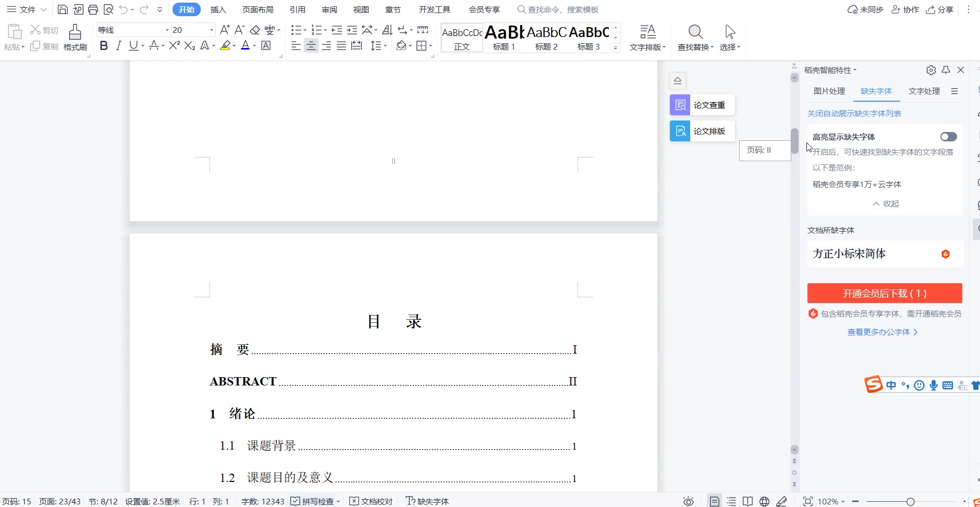Toggle eye protection mode in status bar
The image size is (980, 507).
coord(689,501)
